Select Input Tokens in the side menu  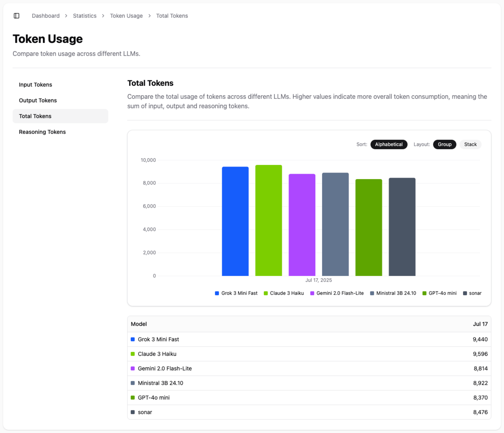(x=60, y=85)
